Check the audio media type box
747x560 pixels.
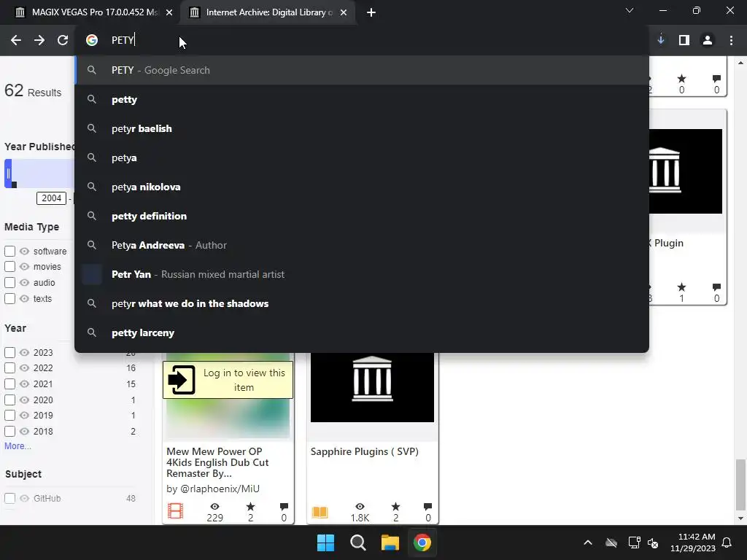click(9, 282)
